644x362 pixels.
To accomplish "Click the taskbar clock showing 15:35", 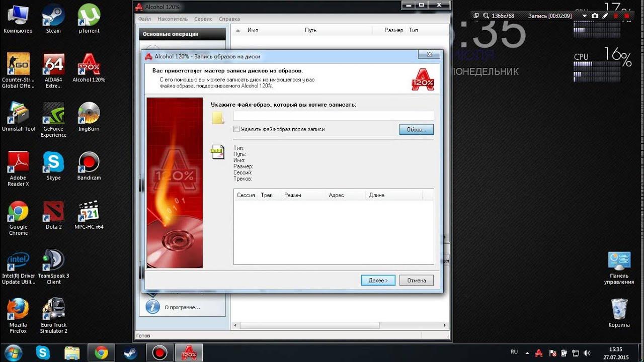I will [615, 353].
